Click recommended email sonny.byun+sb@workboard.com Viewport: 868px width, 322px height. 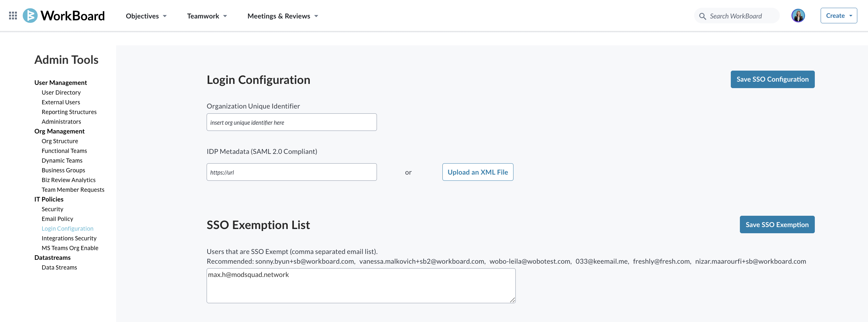305,261
